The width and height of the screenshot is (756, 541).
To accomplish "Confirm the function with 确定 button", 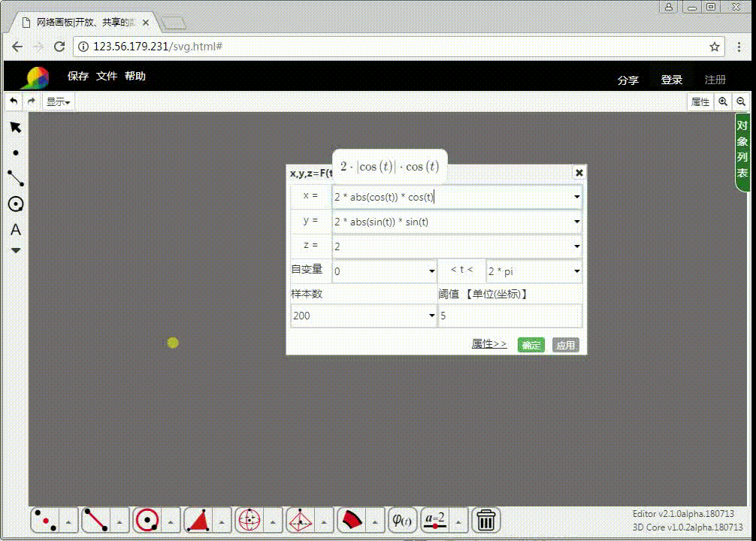I will click(531, 345).
